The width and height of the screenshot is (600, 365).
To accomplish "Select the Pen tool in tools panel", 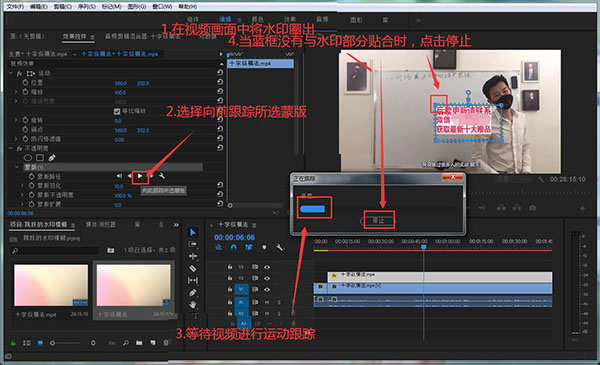I will click(192, 293).
